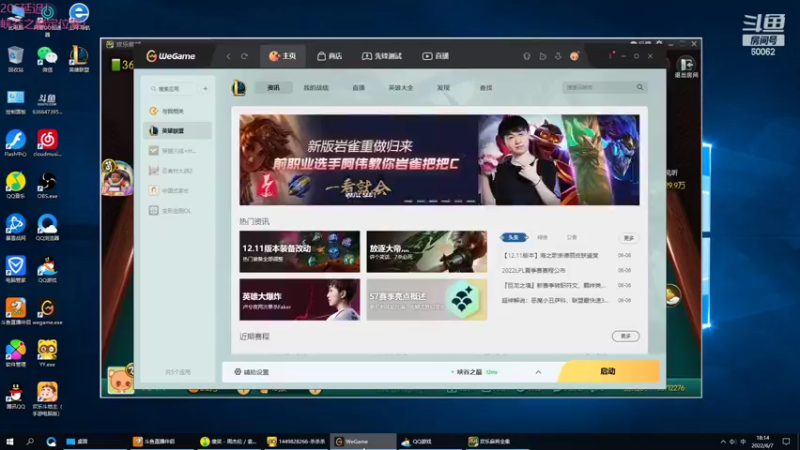
Task: Click the League of Legends logo icon
Action: [x=239, y=88]
